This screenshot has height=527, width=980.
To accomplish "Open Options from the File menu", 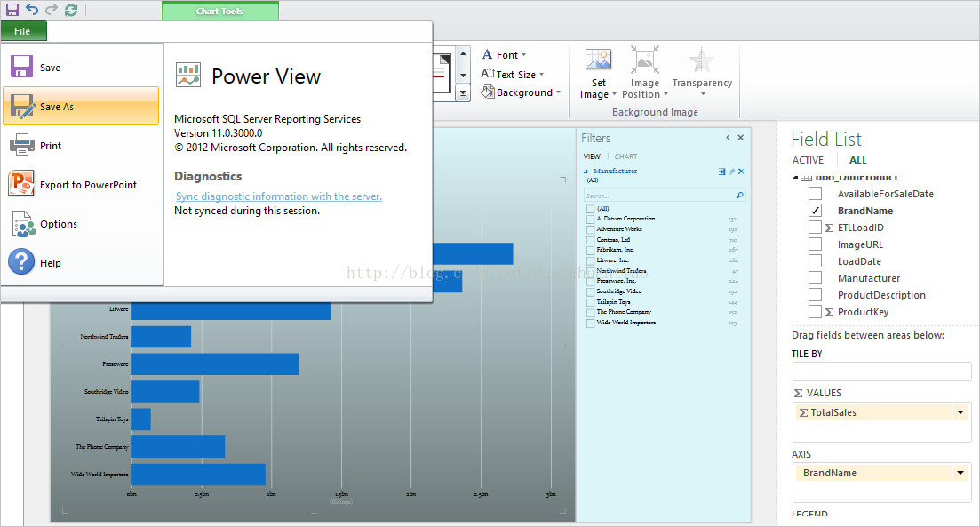I will click(x=81, y=224).
